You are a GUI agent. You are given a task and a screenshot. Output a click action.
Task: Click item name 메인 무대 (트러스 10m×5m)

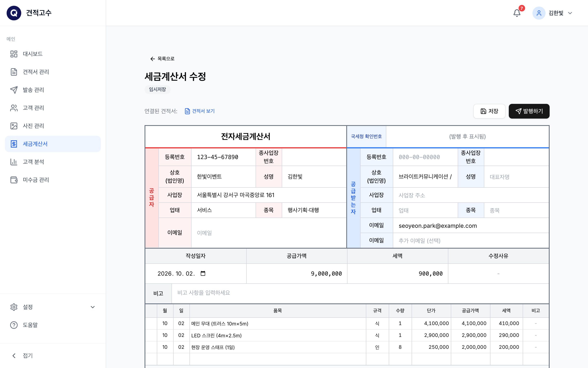click(x=220, y=323)
